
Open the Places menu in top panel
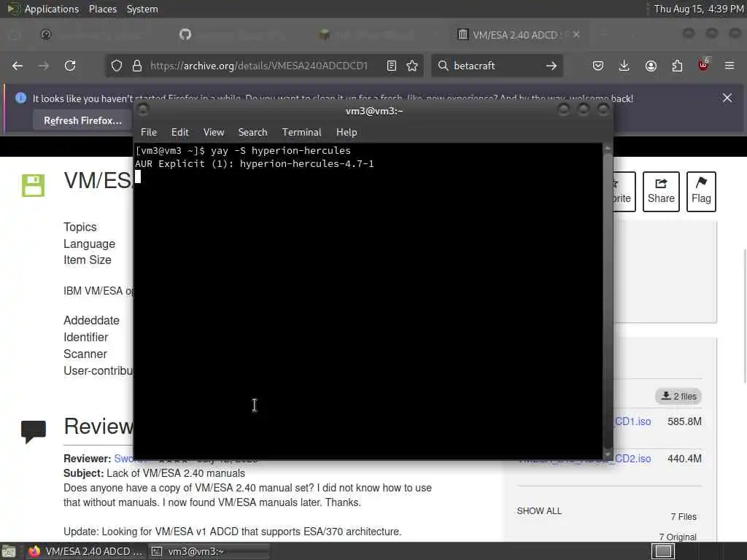point(102,9)
